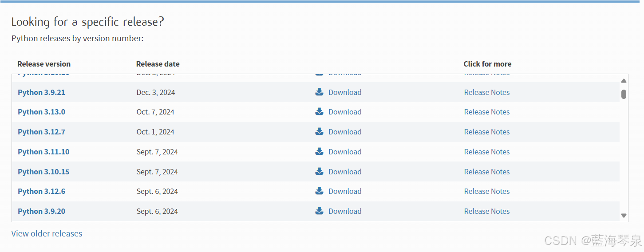644x252 pixels.
Task: View Release Notes for Python 3.11.10
Action: [x=487, y=152]
